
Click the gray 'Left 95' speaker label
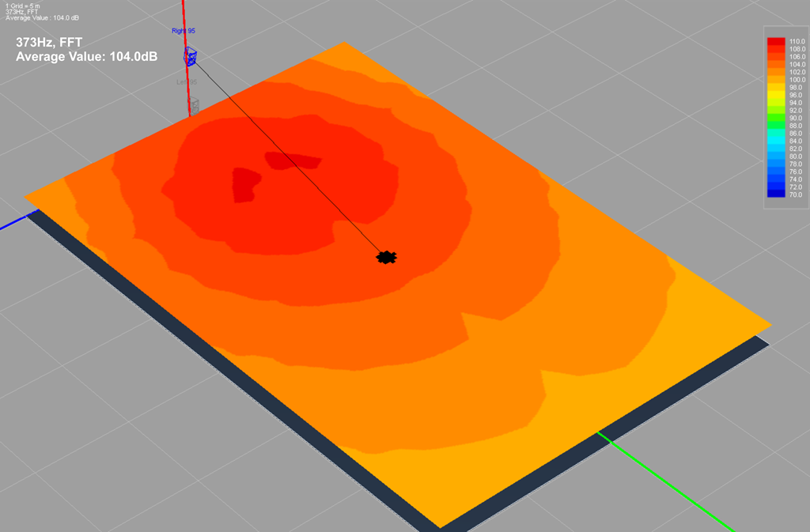pos(186,82)
